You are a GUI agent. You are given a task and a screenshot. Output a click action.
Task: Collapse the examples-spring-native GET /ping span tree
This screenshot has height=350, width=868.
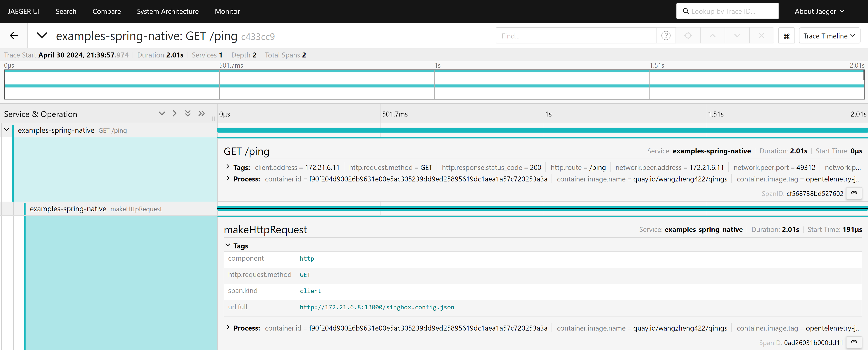(x=6, y=130)
